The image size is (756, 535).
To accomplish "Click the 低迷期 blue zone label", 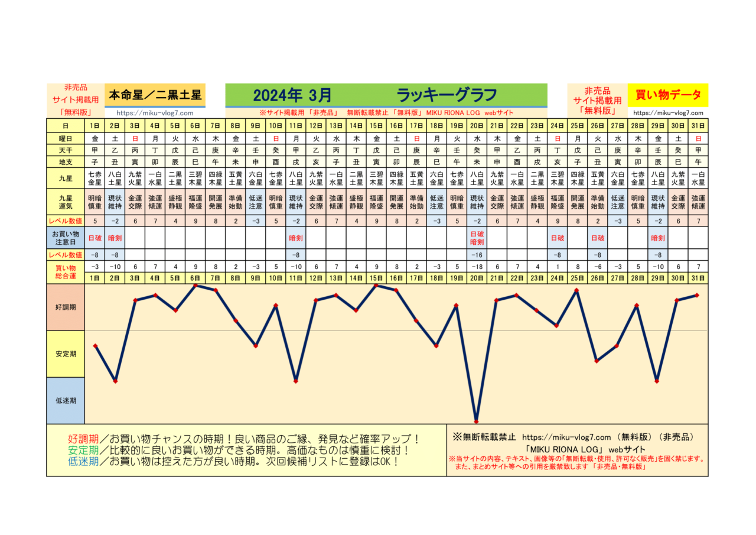I will tap(66, 400).
